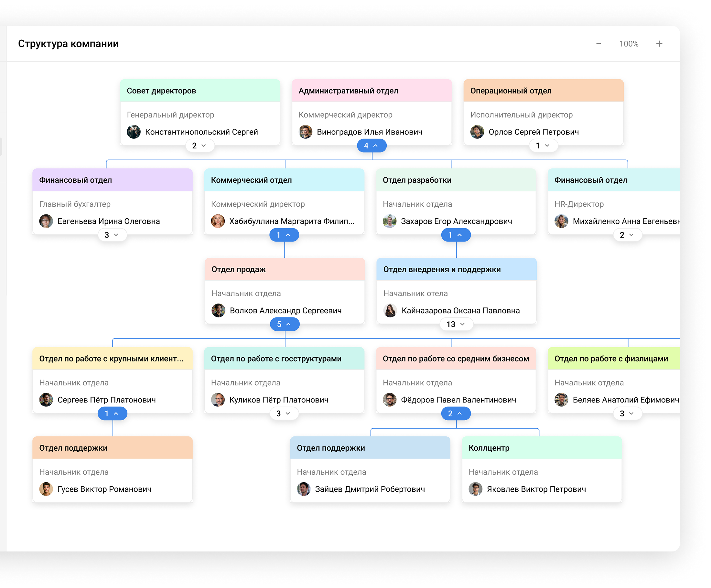Click the zoom in plus icon
This screenshot has width=711, height=588.
pos(659,44)
